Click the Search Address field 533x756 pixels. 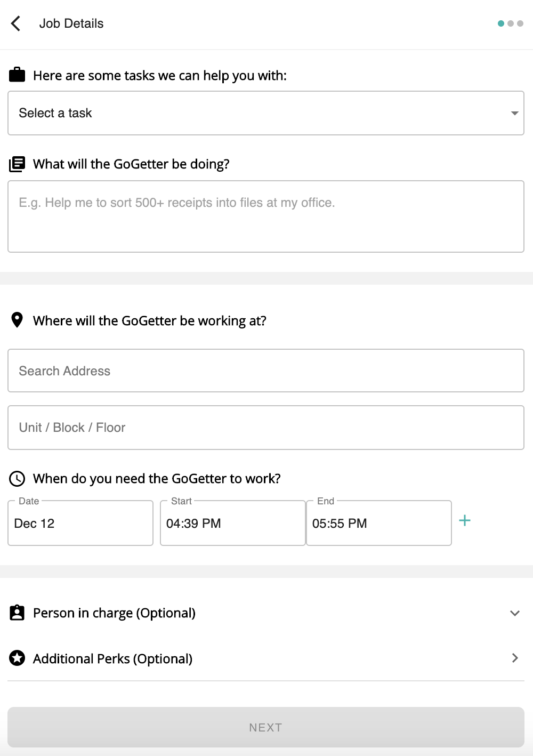[x=266, y=371]
